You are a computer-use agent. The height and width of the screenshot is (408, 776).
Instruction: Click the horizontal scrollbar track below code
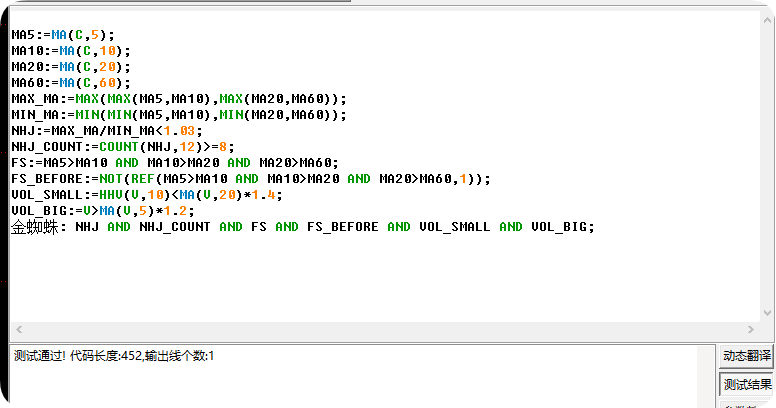[x=385, y=329]
